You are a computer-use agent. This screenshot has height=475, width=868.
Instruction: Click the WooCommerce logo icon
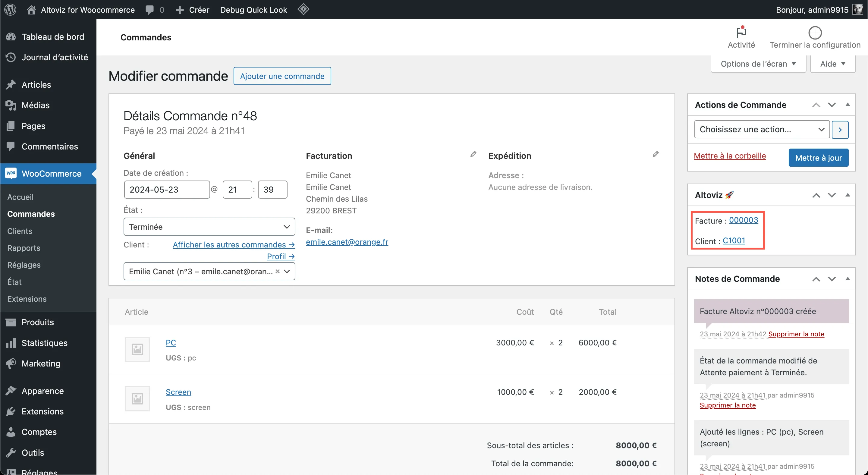pyautogui.click(x=11, y=173)
